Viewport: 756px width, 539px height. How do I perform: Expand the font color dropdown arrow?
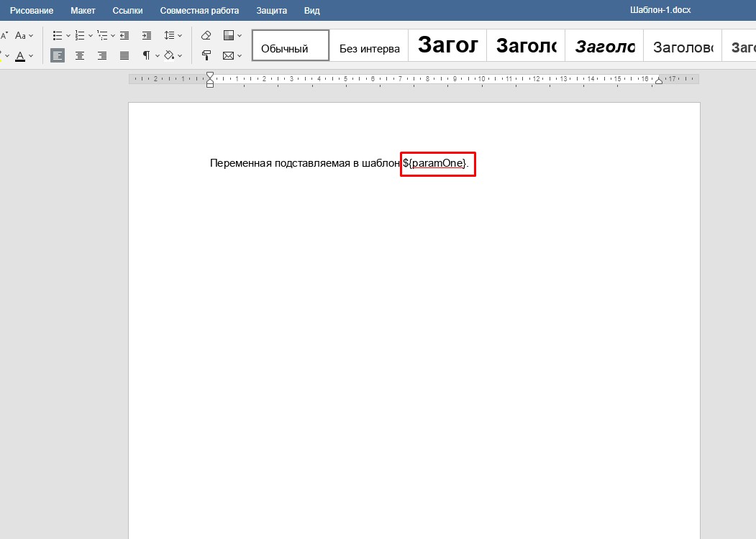31,55
